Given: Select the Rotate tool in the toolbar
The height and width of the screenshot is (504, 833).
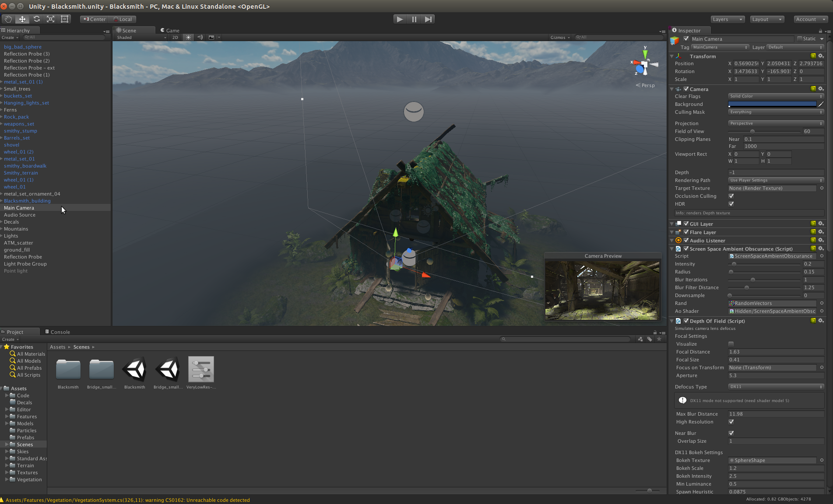Looking at the screenshot, I should 37,19.
